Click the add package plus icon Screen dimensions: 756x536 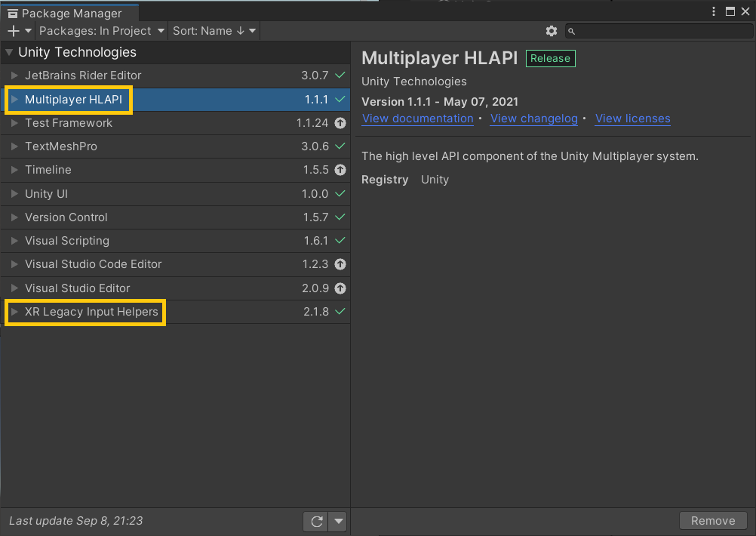(x=14, y=31)
